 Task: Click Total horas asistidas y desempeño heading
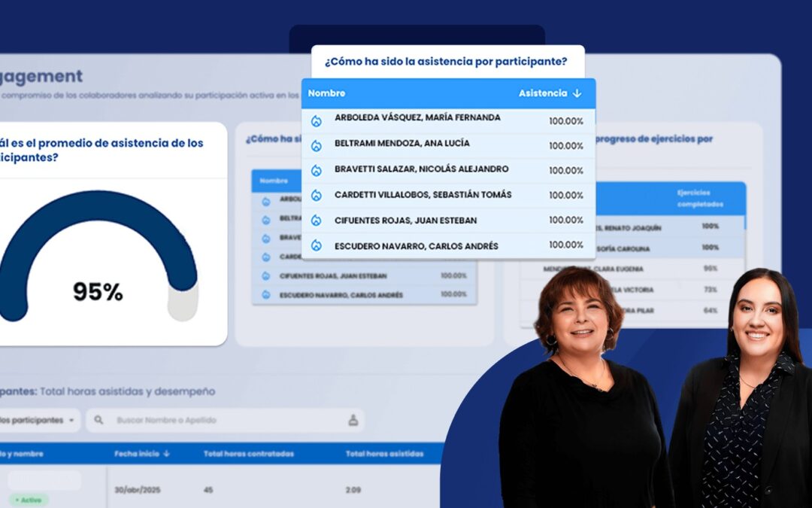[x=127, y=391]
